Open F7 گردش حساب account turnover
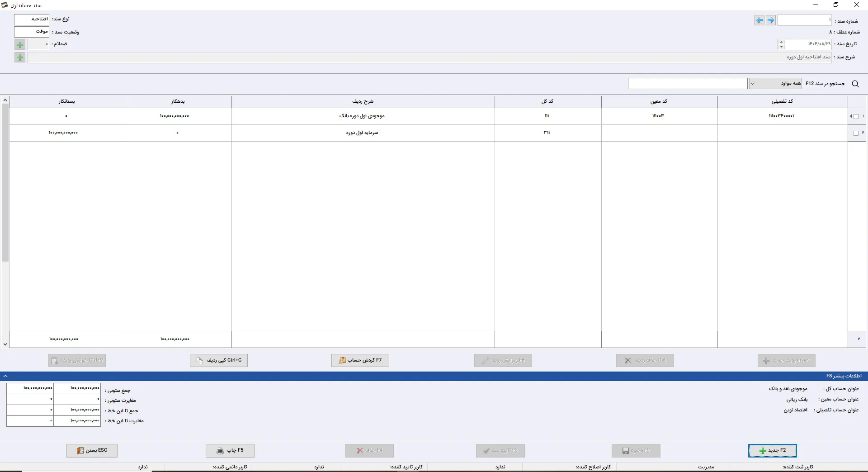The image size is (868, 472). 360,360
